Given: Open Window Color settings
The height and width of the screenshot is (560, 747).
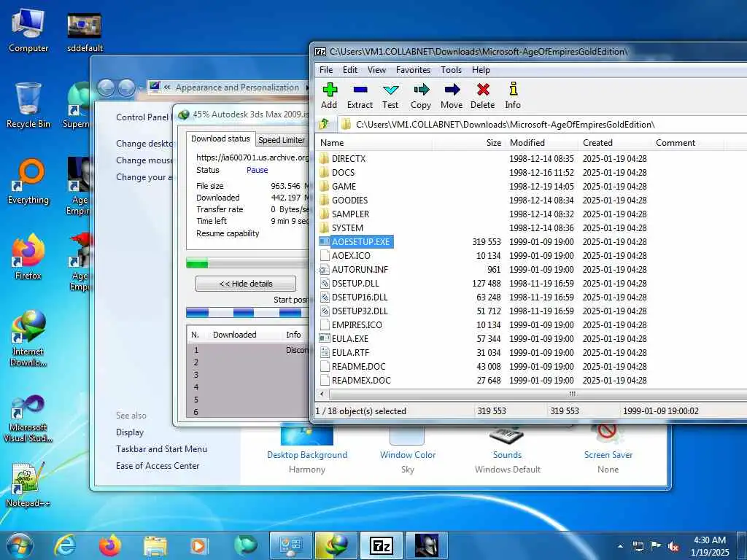Looking at the screenshot, I should [408, 455].
